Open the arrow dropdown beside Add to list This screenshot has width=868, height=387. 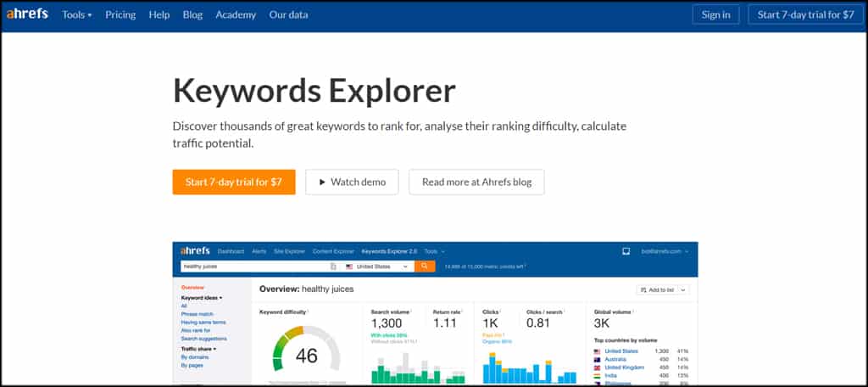[683, 290]
